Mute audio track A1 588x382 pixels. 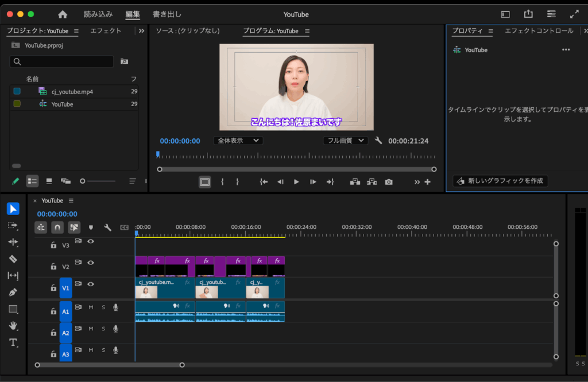pyautogui.click(x=91, y=307)
